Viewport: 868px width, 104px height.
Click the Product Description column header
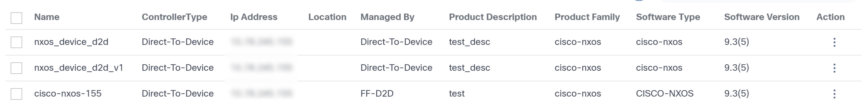(x=493, y=17)
